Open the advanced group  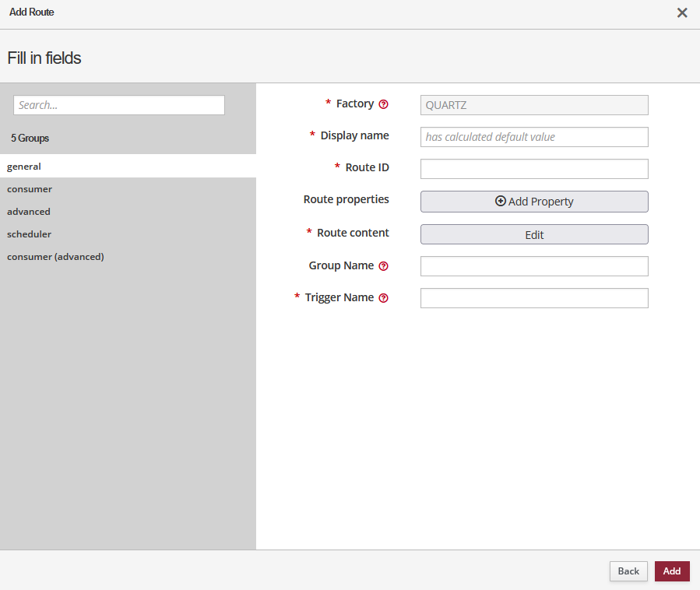(29, 212)
